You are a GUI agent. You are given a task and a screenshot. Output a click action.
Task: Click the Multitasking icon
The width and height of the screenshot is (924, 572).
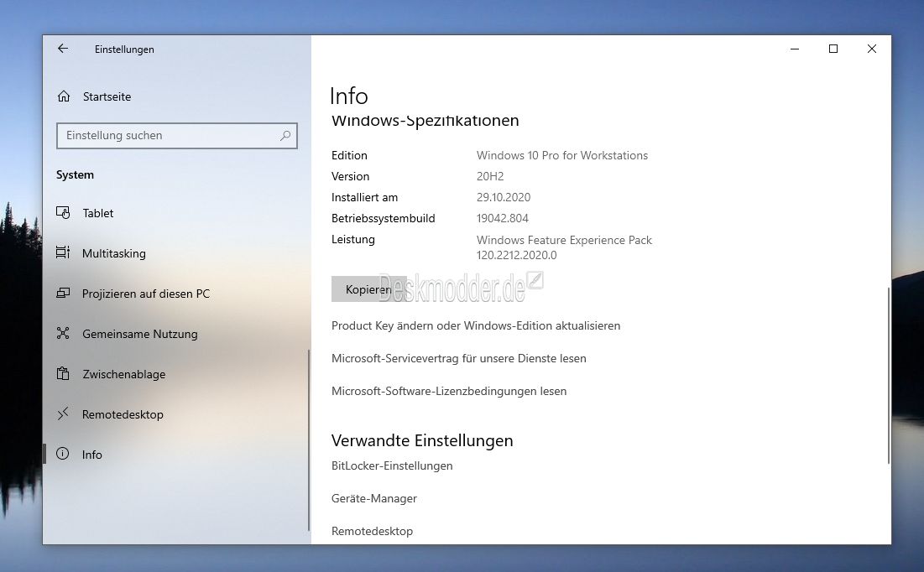click(63, 252)
